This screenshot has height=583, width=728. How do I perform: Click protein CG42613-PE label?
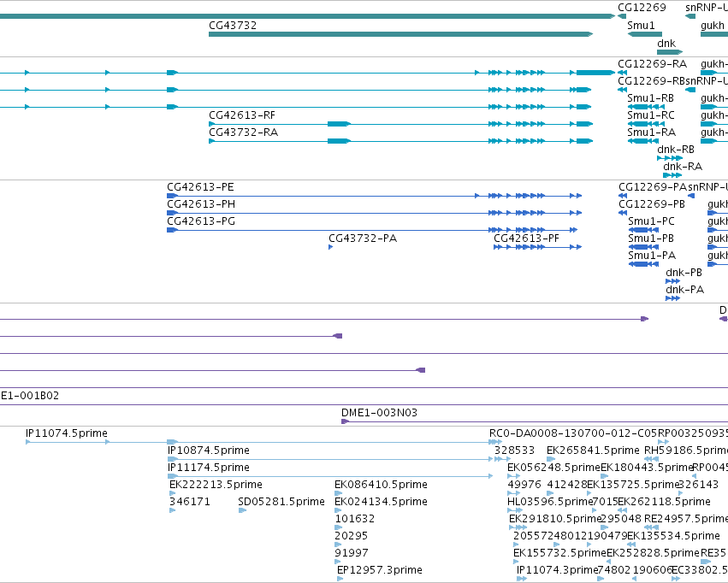200,187
